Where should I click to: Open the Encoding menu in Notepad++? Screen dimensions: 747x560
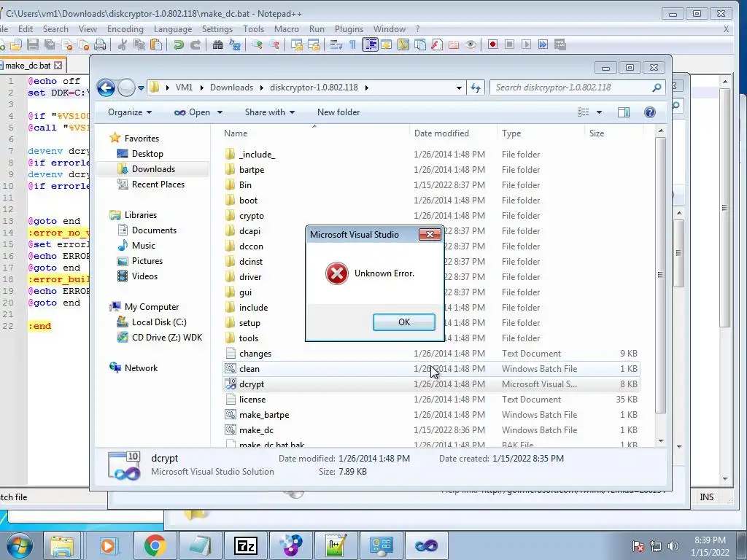point(125,29)
